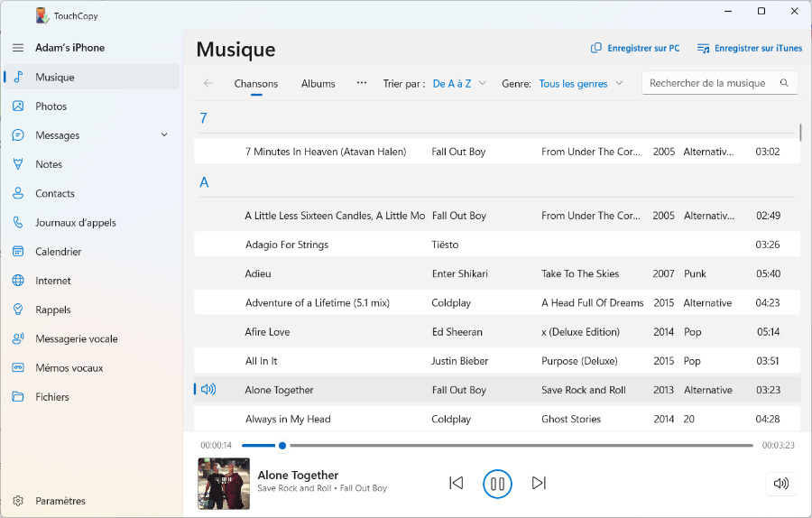
Task: Go to the previous track
Action: (x=457, y=483)
